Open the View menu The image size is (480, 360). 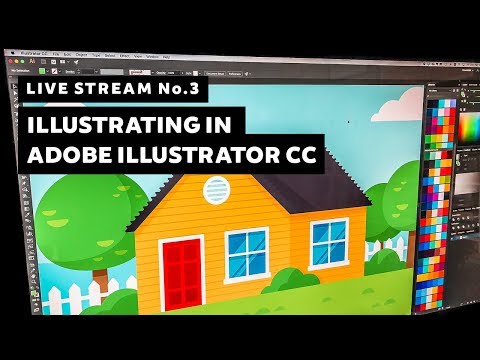pos(138,56)
